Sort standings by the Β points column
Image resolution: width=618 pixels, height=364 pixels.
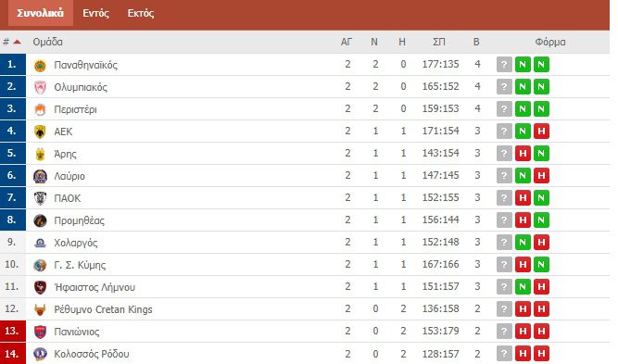[x=476, y=42]
